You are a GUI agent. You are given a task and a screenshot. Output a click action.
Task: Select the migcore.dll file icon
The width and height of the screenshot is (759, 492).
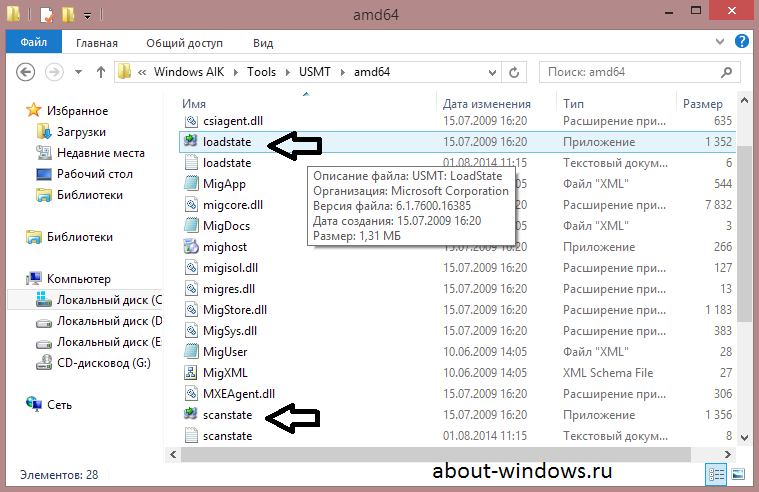194,205
